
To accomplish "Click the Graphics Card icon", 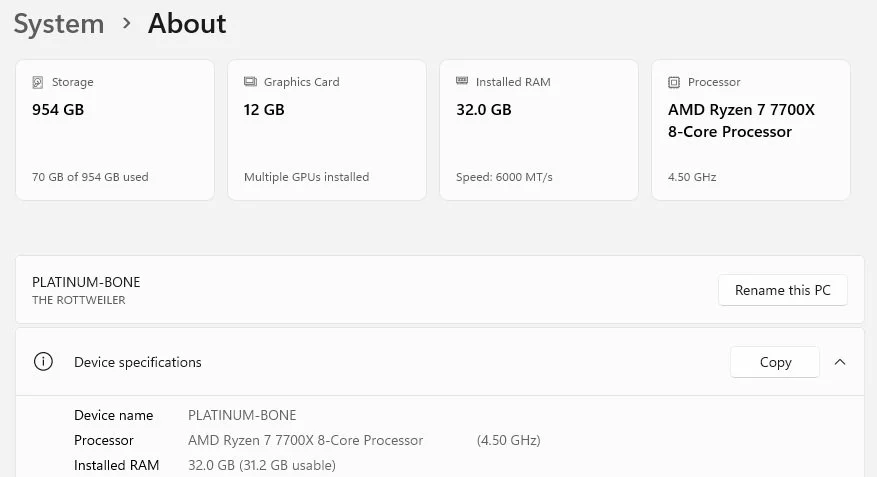I will tap(250, 82).
